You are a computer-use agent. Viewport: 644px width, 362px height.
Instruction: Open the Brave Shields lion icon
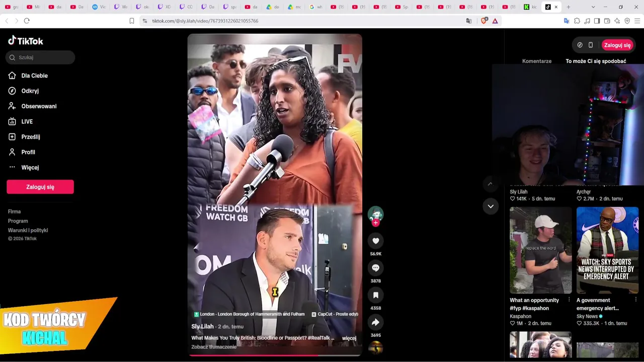pos(484,21)
